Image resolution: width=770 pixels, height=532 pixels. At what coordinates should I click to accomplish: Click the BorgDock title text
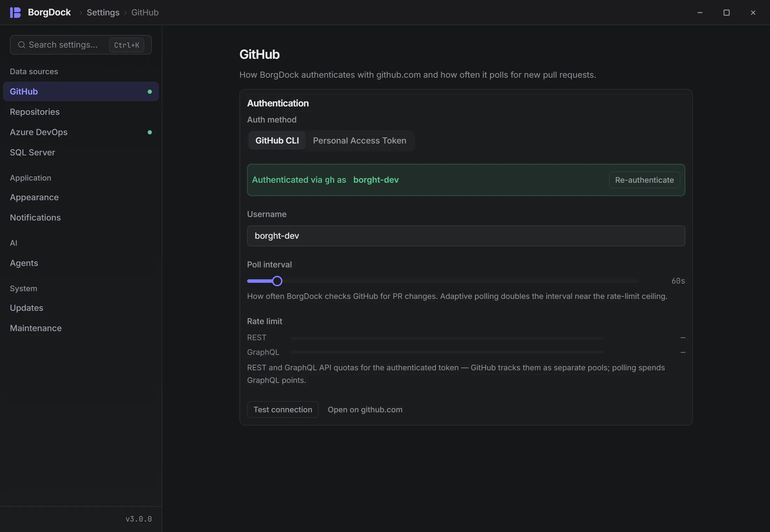coord(49,13)
